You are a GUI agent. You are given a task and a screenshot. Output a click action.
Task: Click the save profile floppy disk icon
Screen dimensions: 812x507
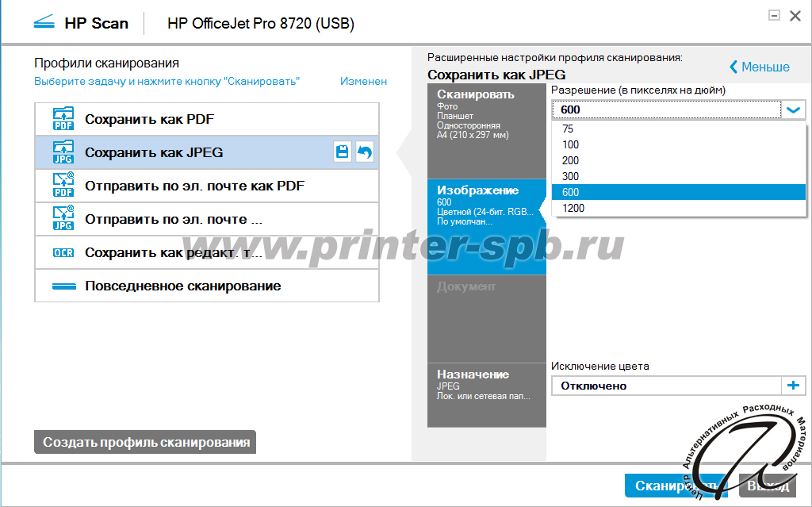343,152
